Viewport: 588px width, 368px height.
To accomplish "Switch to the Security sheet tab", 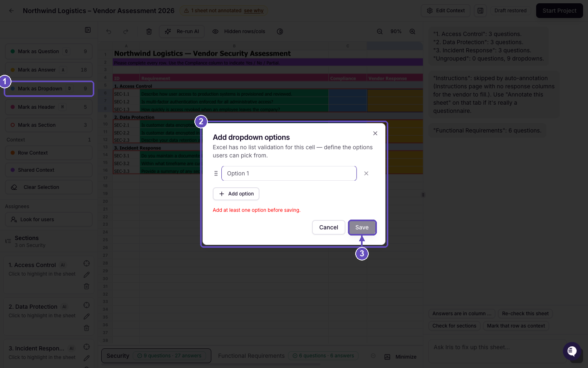I will click(x=156, y=356).
